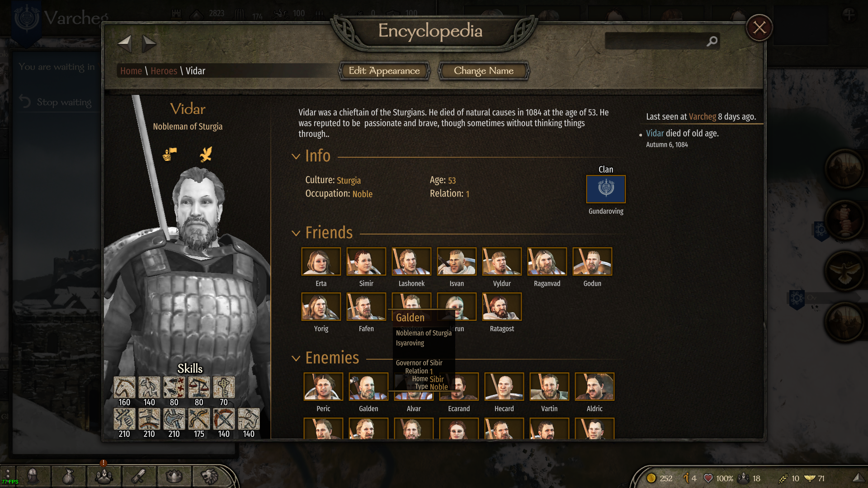The height and width of the screenshot is (488, 868).
Task: Click the Change Name button
Action: pos(484,71)
